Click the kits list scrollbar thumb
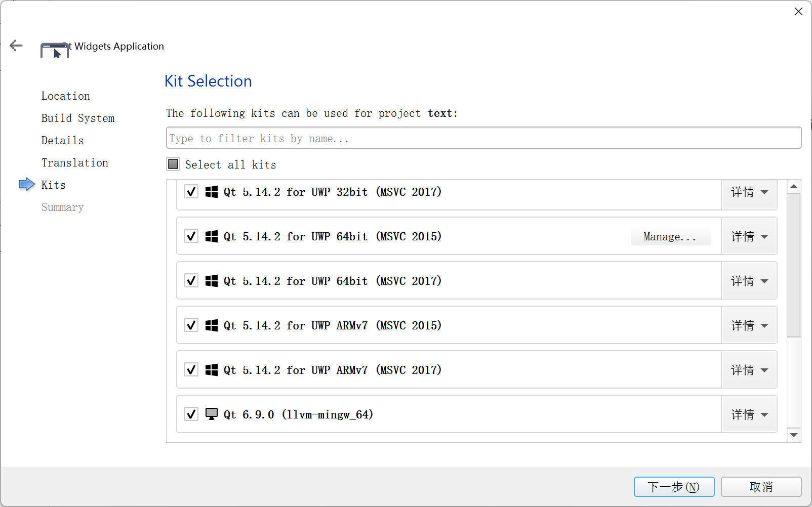This screenshot has height=507, width=812. click(794, 265)
